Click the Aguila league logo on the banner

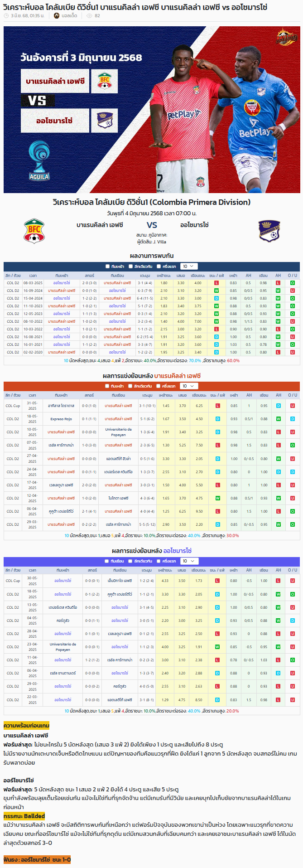39,161
